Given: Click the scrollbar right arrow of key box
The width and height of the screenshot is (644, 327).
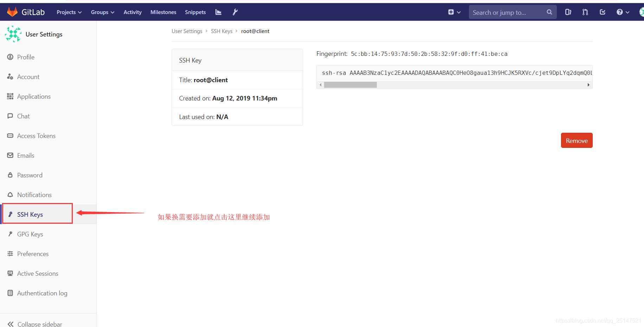Looking at the screenshot, I should coord(588,85).
